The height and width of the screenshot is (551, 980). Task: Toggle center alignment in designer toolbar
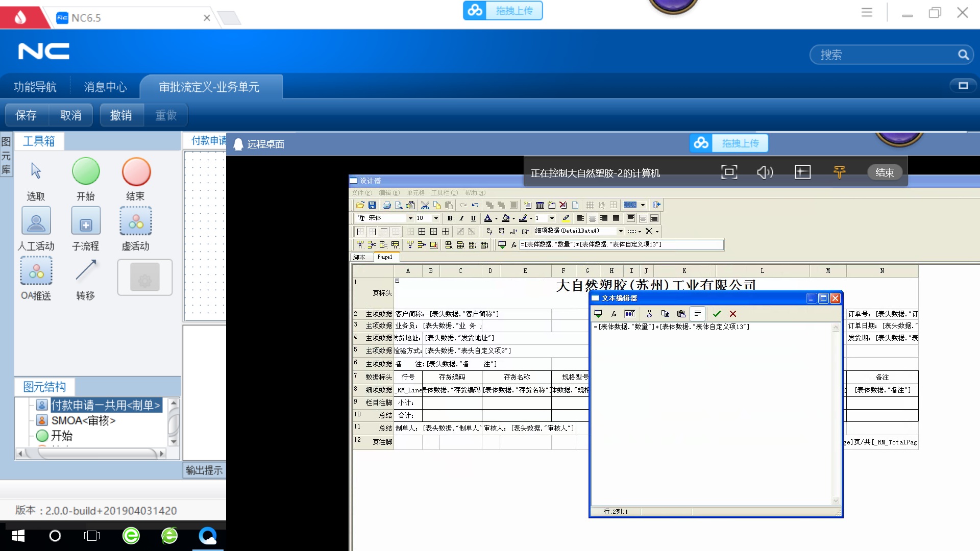point(592,218)
